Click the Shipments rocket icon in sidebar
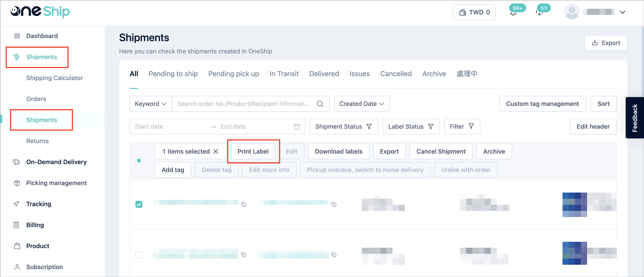This screenshot has height=277, width=644. (16, 57)
